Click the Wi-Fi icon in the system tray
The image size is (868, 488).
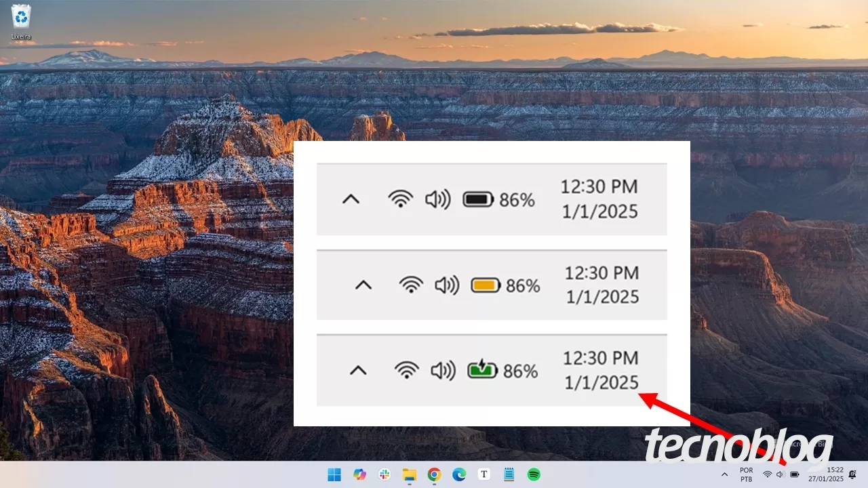click(768, 474)
